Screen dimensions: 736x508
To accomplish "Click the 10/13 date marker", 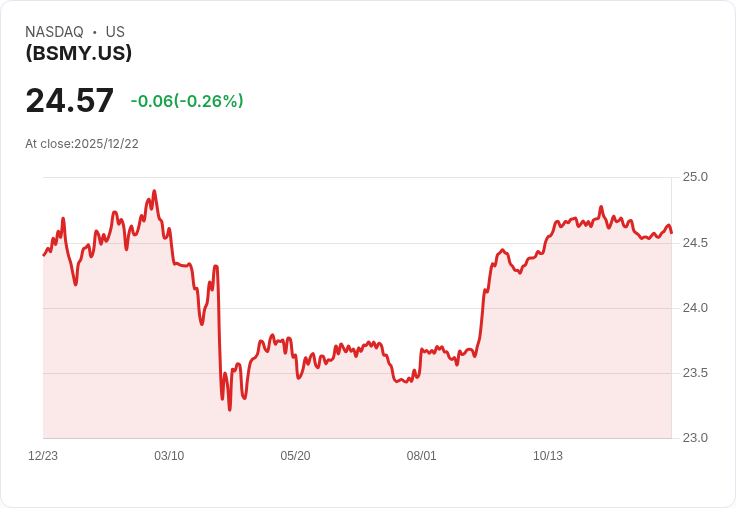I will pos(548,456).
